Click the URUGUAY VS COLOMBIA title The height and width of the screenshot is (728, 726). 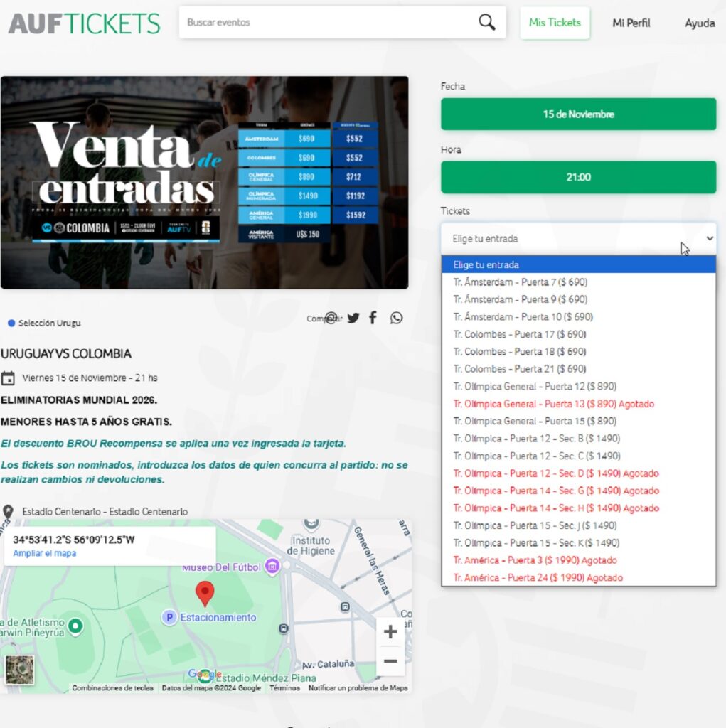click(x=66, y=354)
